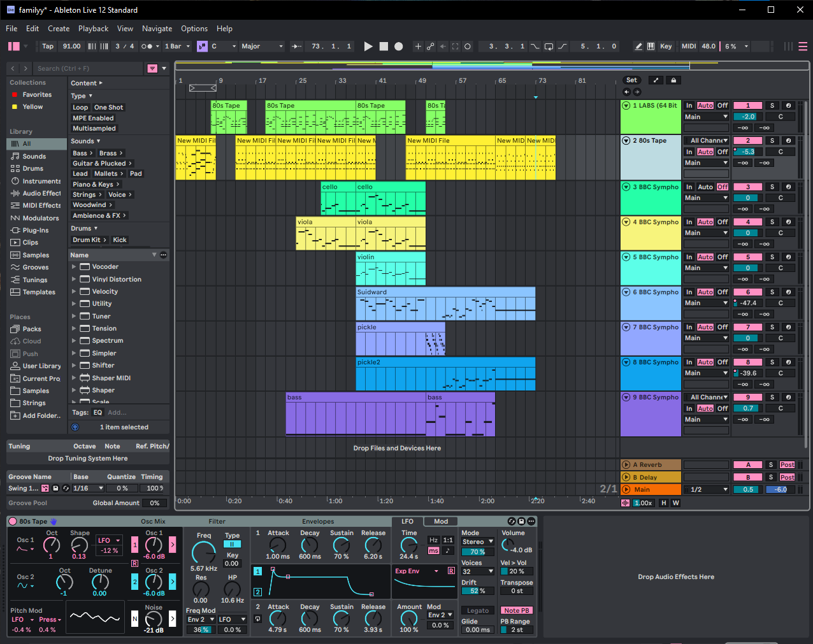The width and height of the screenshot is (813, 644).
Task: Open the Major scale dropdown
Action: (x=261, y=46)
